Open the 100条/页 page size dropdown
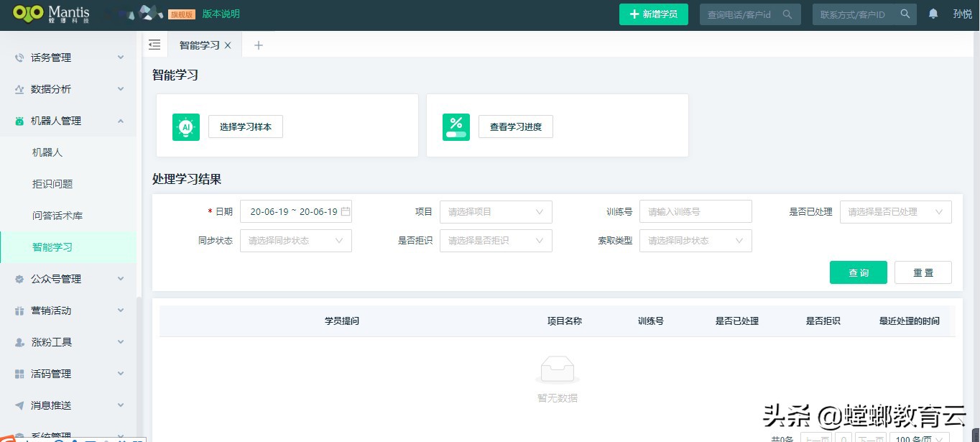Screen dimensions: 980x442 click(x=917, y=437)
